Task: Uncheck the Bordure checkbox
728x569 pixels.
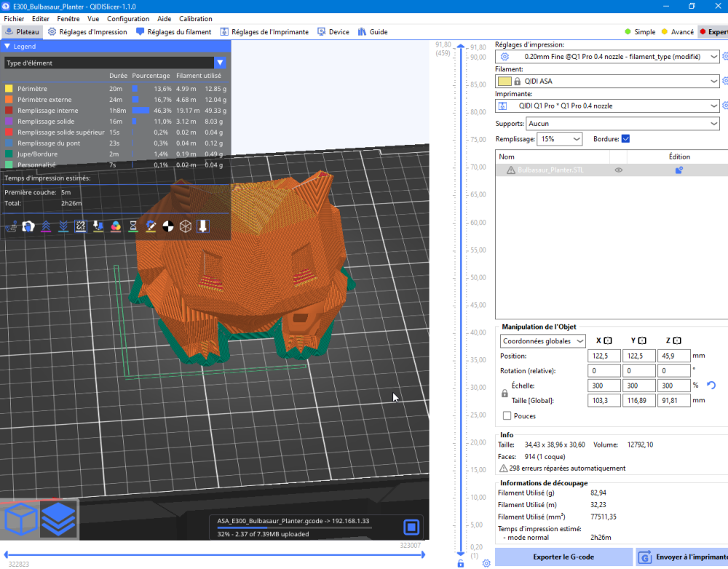Action: [625, 139]
